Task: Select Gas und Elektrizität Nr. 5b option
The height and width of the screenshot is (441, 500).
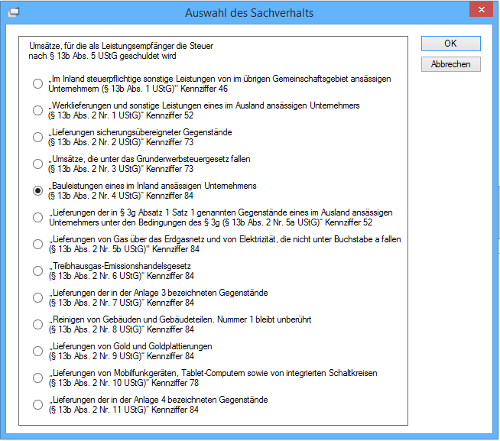Action: [38, 244]
